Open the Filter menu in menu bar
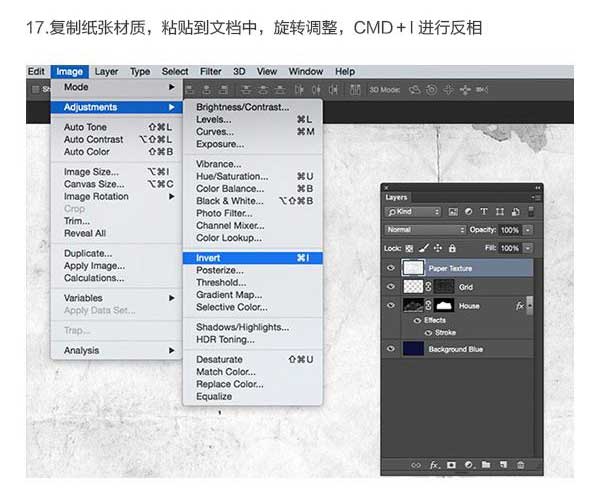Image resolution: width=600 pixels, height=498 pixels. (210, 72)
